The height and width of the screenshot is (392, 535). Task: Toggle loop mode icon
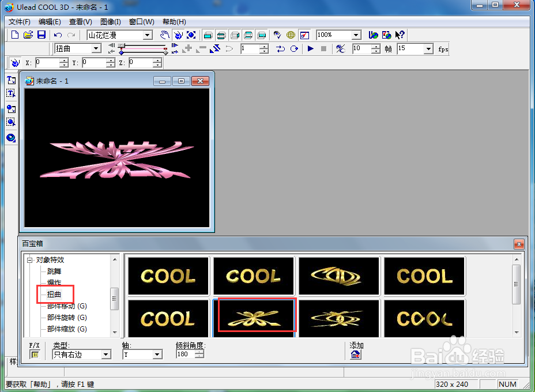tap(294, 49)
